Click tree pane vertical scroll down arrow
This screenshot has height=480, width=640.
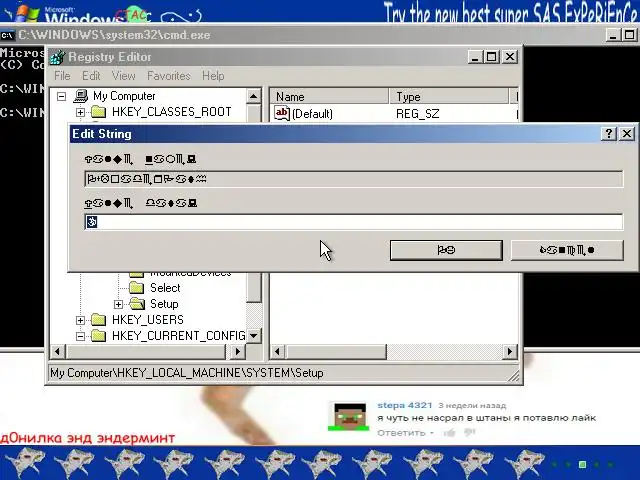tap(253, 336)
